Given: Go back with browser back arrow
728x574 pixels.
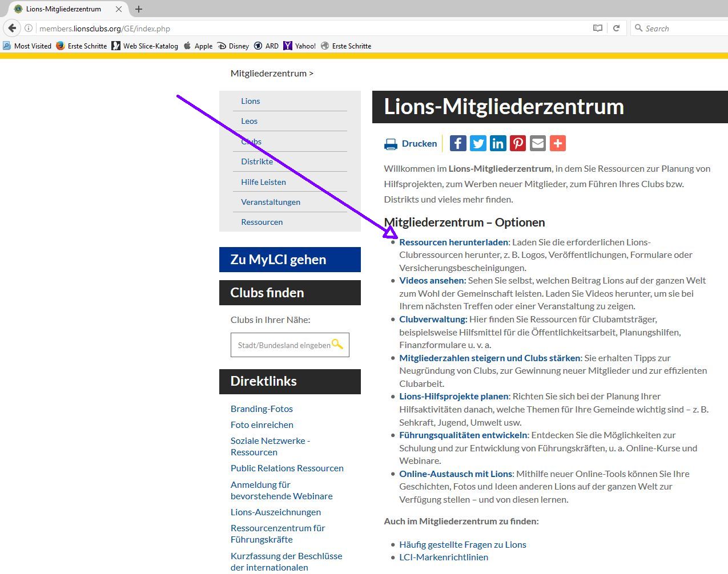Looking at the screenshot, I should [13, 28].
